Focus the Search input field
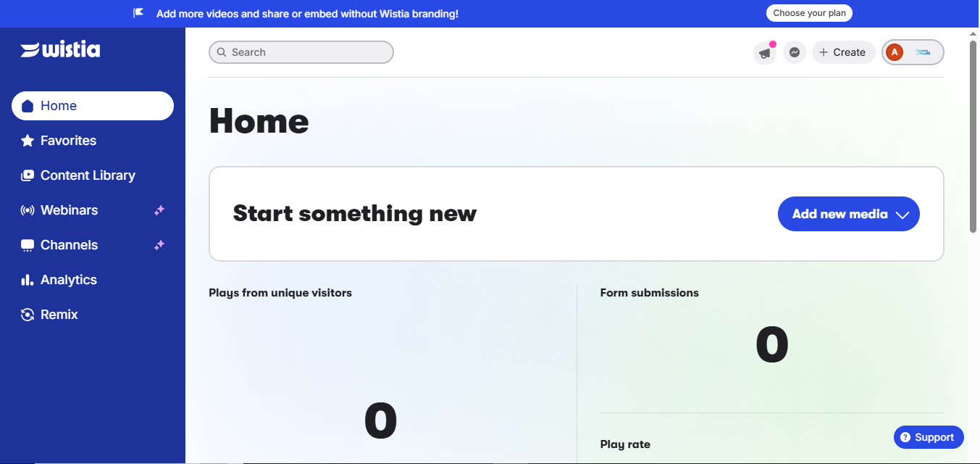The image size is (980, 464). pyautogui.click(x=301, y=52)
